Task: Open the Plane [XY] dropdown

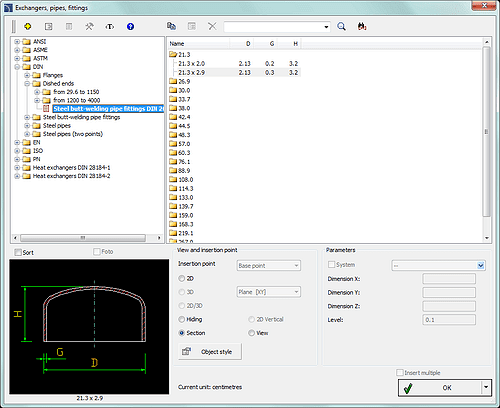Action: (269, 292)
